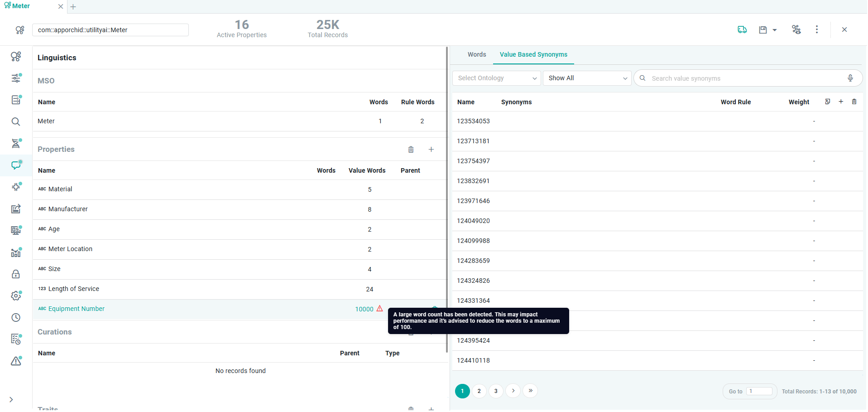This screenshot has height=412, width=868.
Task: Open the save options dropdown arrow
Action: click(x=775, y=30)
